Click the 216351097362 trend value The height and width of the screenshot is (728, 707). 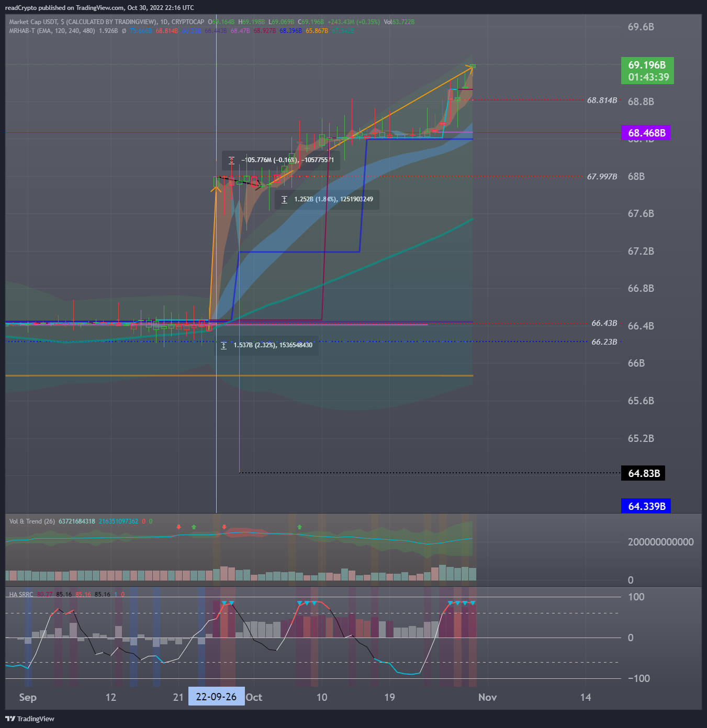118,521
